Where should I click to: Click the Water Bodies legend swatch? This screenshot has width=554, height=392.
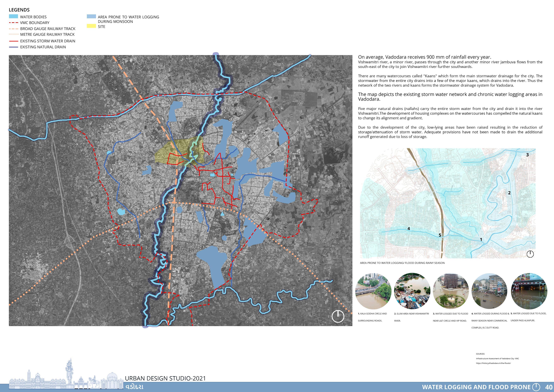(14, 17)
